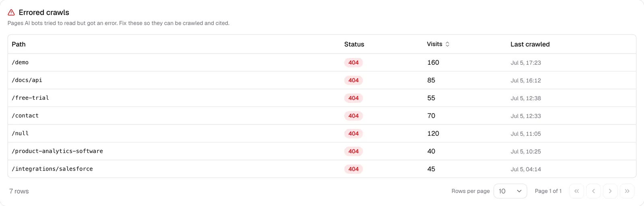Open the /demo path row
644x206 pixels.
click(322, 62)
